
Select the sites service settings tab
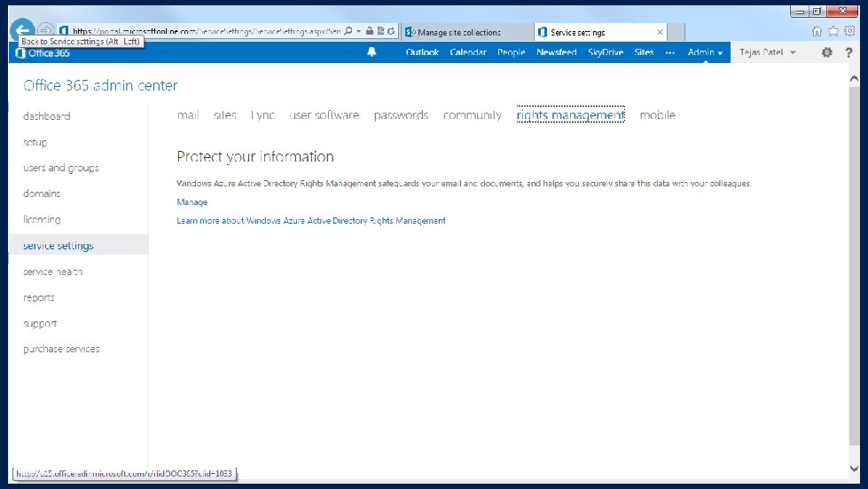(224, 115)
